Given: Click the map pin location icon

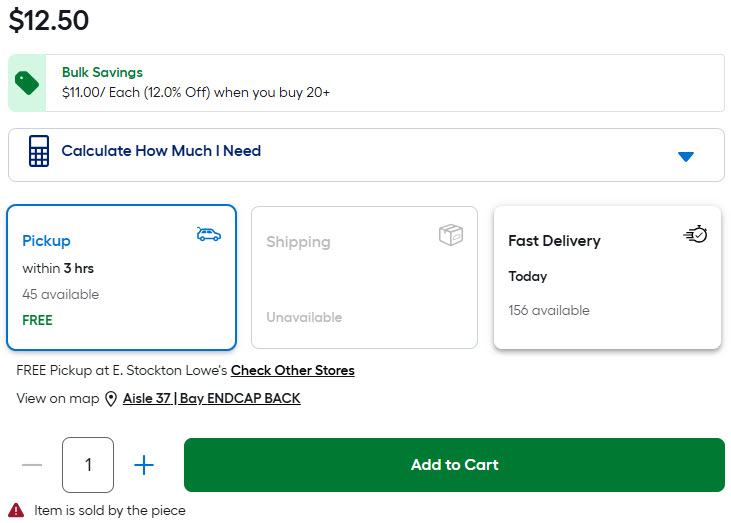Looking at the screenshot, I should [x=111, y=399].
